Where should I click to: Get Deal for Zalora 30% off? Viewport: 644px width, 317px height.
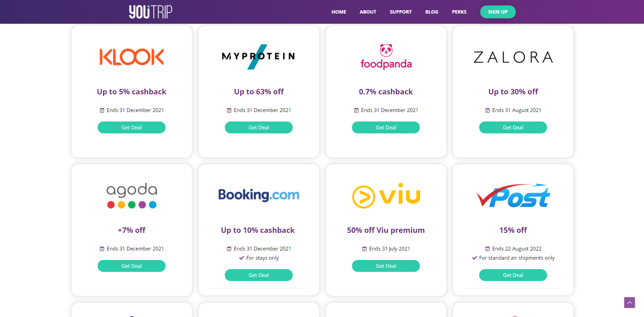(513, 128)
